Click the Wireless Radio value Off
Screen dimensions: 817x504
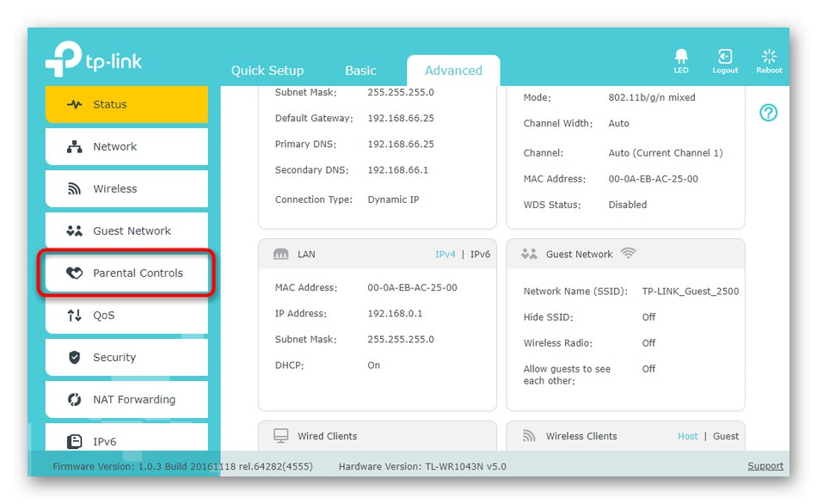click(648, 343)
